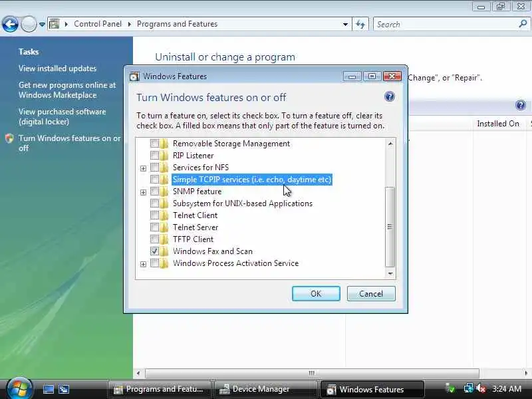Click the search magnifier icon

click(523, 24)
